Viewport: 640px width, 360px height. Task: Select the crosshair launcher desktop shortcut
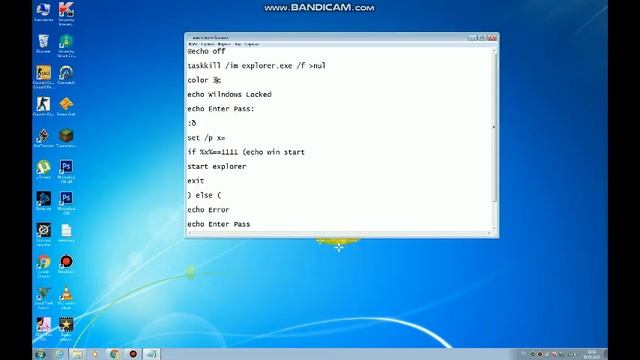[43, 233]
